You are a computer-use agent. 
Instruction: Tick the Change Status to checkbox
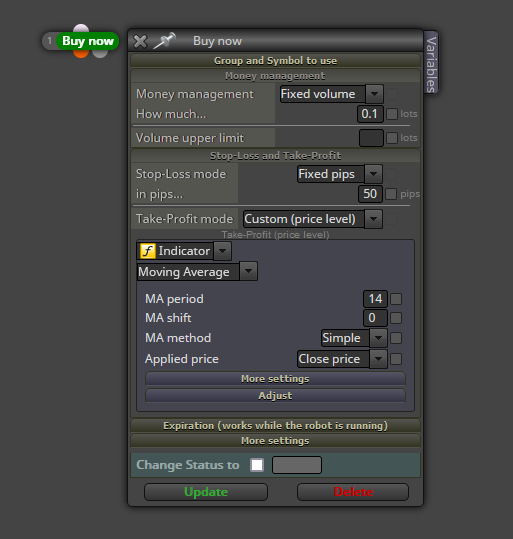[x=257, y=465]
